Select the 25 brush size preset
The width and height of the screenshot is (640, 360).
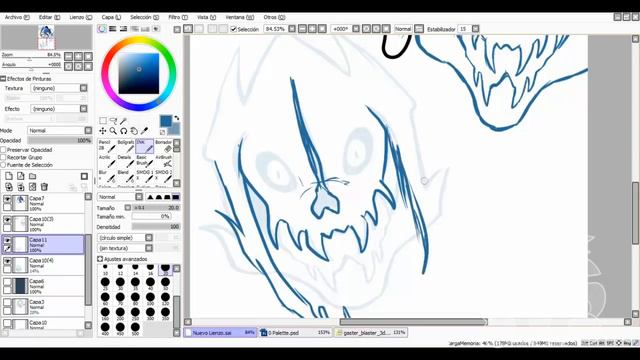coord(105,283)
